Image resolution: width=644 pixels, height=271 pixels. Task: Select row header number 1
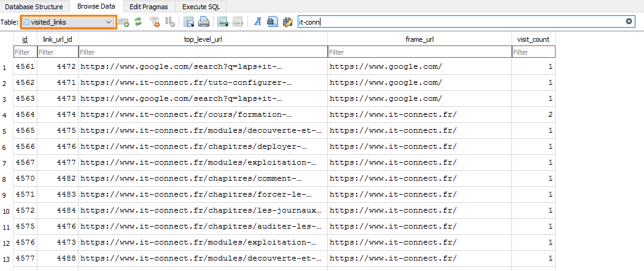[x=7, y=66]
